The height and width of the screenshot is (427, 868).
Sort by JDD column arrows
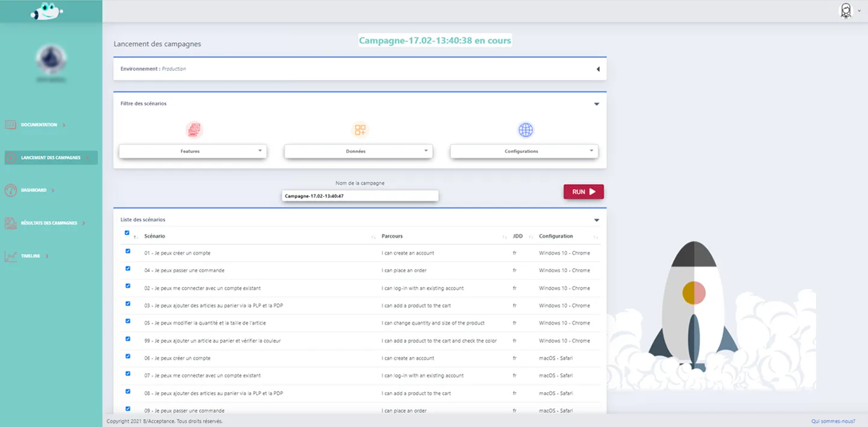[531, 237]
